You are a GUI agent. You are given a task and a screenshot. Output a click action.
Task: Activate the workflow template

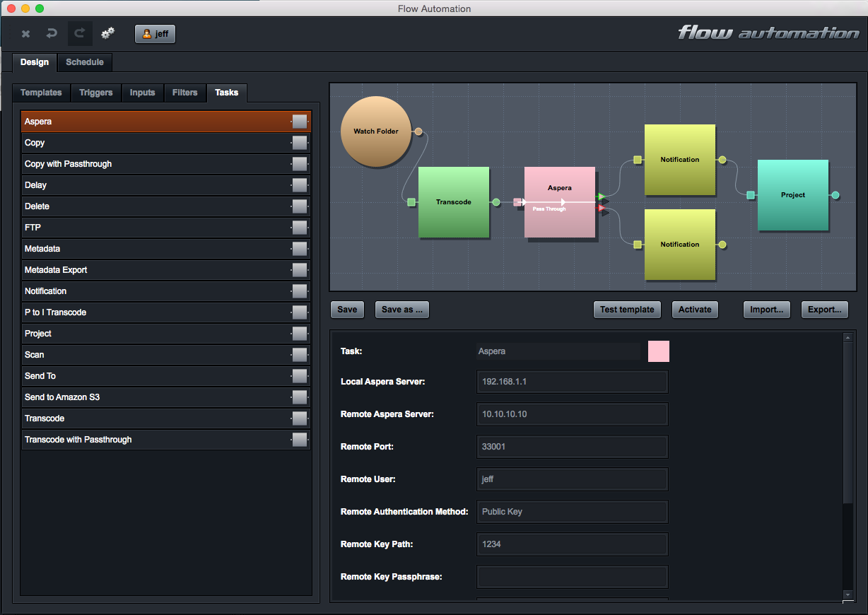coord(694,309)
